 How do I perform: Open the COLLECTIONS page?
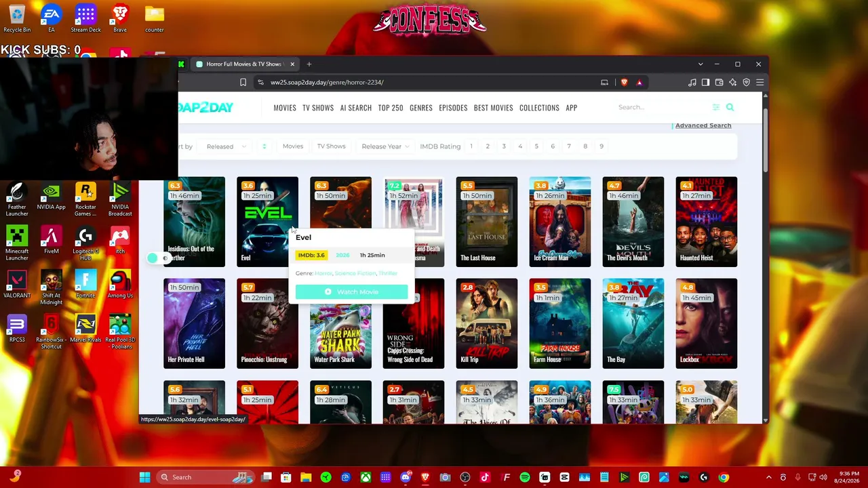coord(539,108)
